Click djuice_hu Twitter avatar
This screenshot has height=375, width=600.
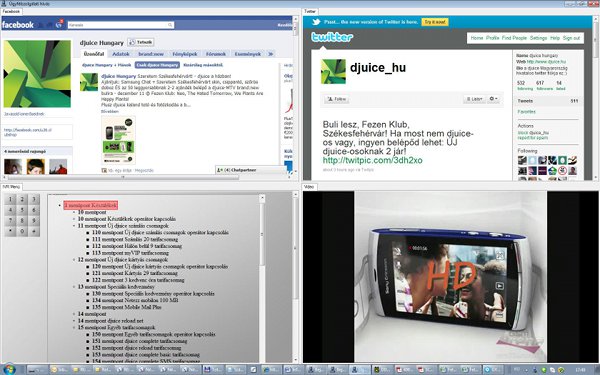pyautogui.click(x=333, y=71)
